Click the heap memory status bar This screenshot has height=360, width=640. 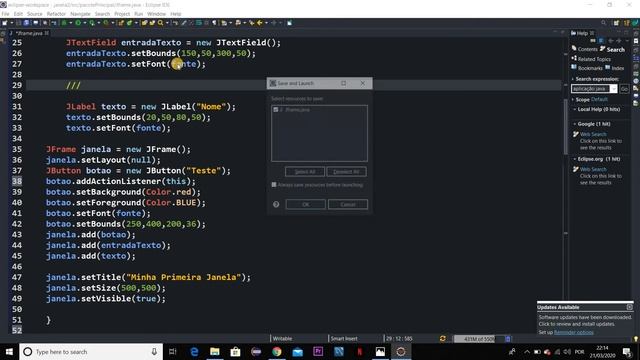pyautogui.click(x=479, y=339)
